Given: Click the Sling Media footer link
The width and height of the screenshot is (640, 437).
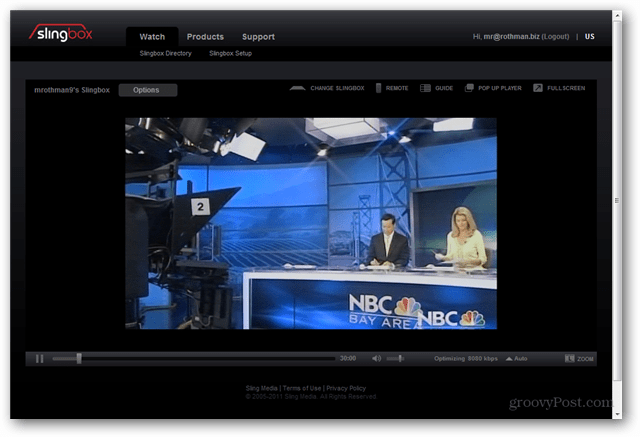Looking at the screenshot, I should point(262,388).
